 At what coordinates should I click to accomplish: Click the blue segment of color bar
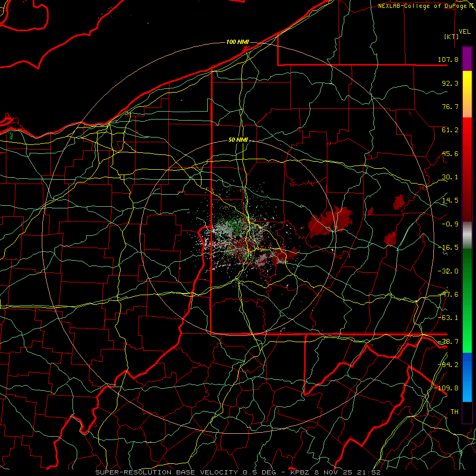coord(467,377)
